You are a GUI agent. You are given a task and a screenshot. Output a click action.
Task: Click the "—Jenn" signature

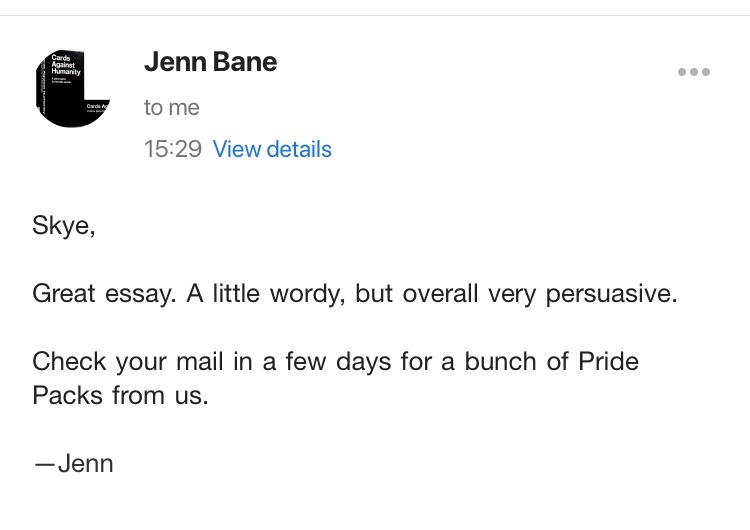tap(73, 463)
